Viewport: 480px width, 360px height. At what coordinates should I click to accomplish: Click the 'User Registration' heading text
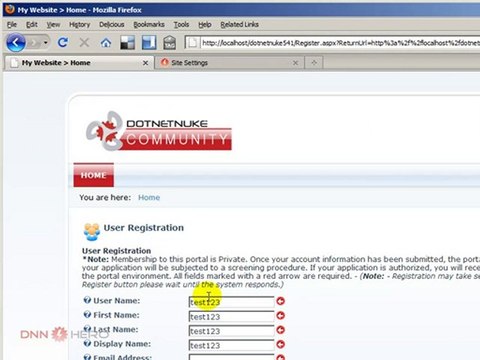click(x=144, y=228)
